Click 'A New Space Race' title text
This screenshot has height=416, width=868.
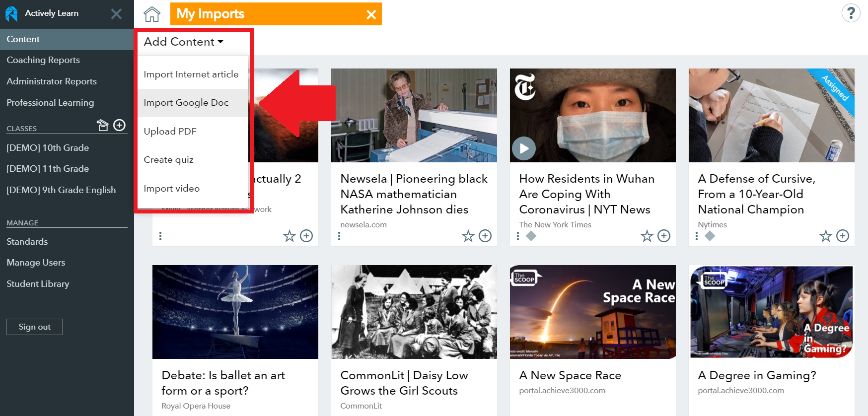pyautogui.click(x=570, y=375)
